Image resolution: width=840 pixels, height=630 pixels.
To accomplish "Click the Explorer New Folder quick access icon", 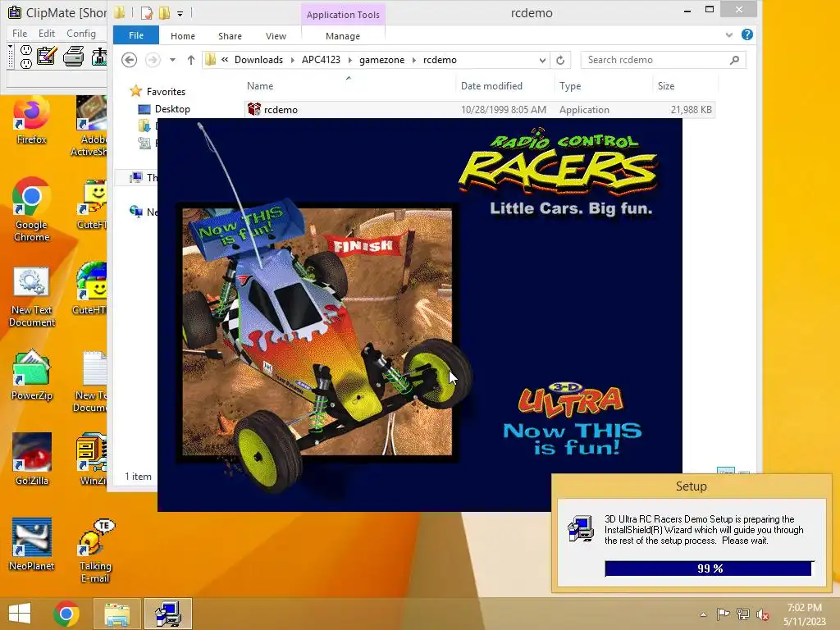I will tap(164, 13).
